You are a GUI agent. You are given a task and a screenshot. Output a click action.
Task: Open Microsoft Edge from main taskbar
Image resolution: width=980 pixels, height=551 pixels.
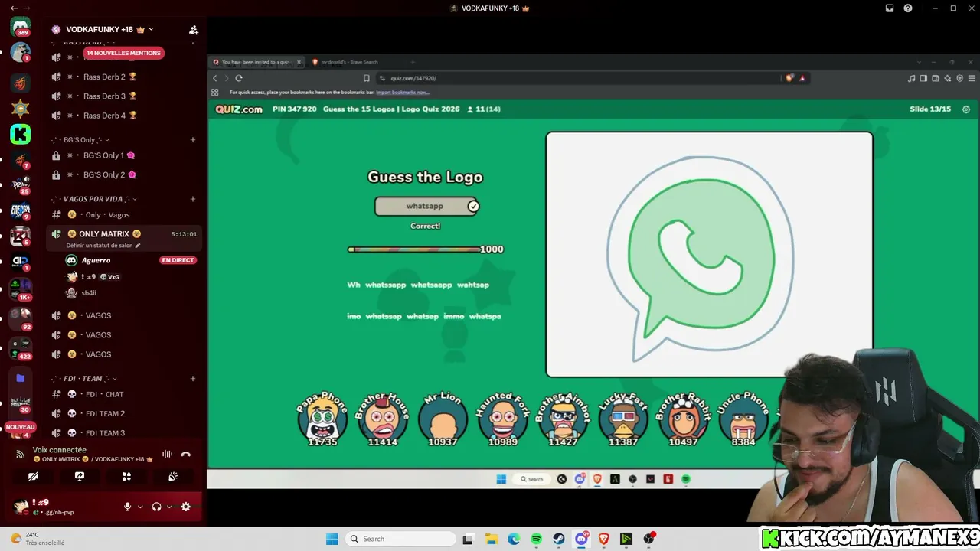pos(514,539)
